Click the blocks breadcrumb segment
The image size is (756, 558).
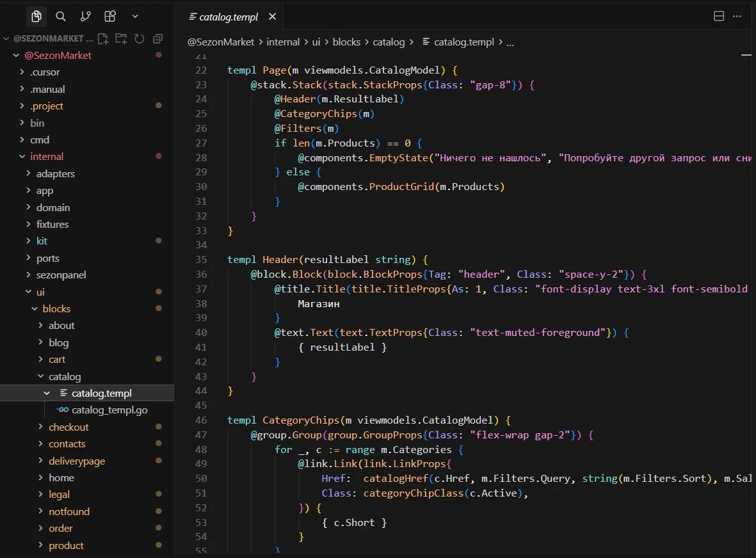click(x=346, y=42)
